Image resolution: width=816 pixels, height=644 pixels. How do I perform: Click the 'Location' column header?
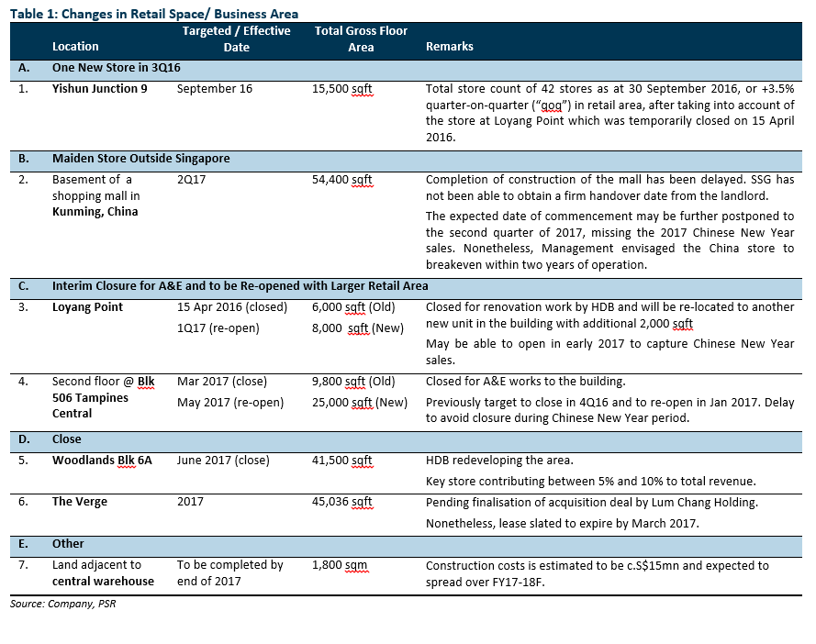click(75, 46)
